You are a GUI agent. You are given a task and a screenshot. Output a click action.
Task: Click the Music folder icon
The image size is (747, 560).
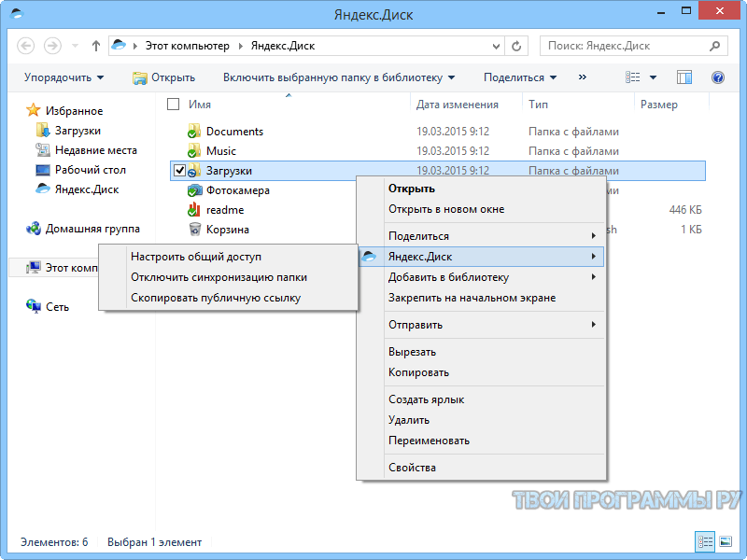tap(193, 151)
